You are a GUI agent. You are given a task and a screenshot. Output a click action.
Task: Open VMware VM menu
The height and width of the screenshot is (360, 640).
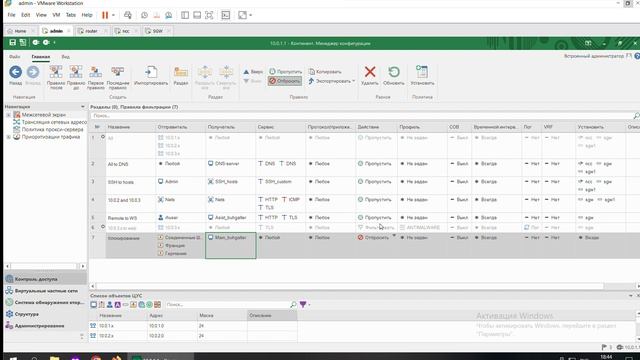(x=56, y=15)
